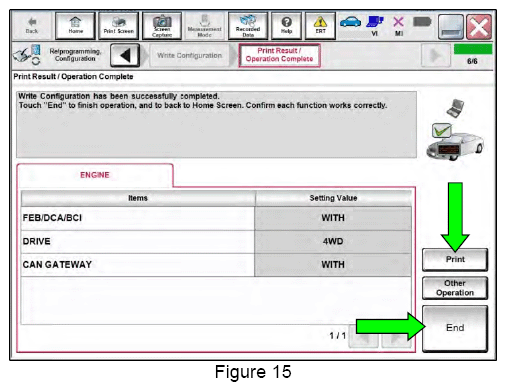The image size is (506, 391).
Task: Click the Print Result / Operation Complete heading
Action: click(x=73, y=77)
